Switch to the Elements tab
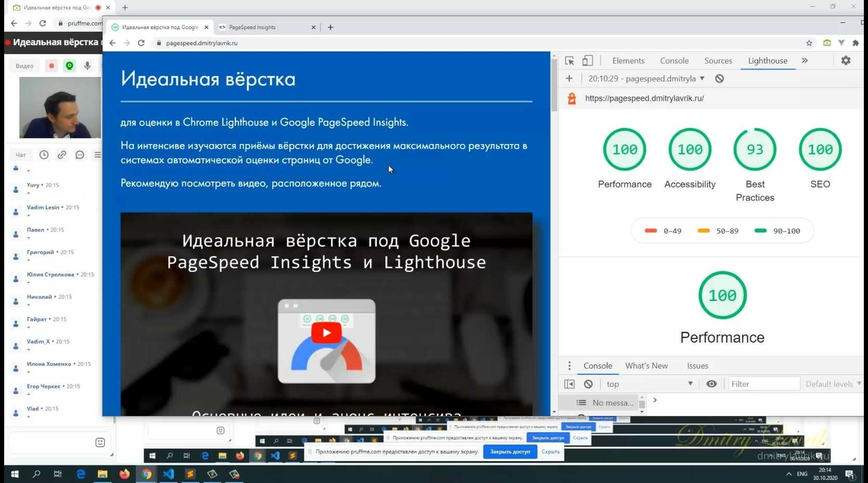 click(629, 61)
